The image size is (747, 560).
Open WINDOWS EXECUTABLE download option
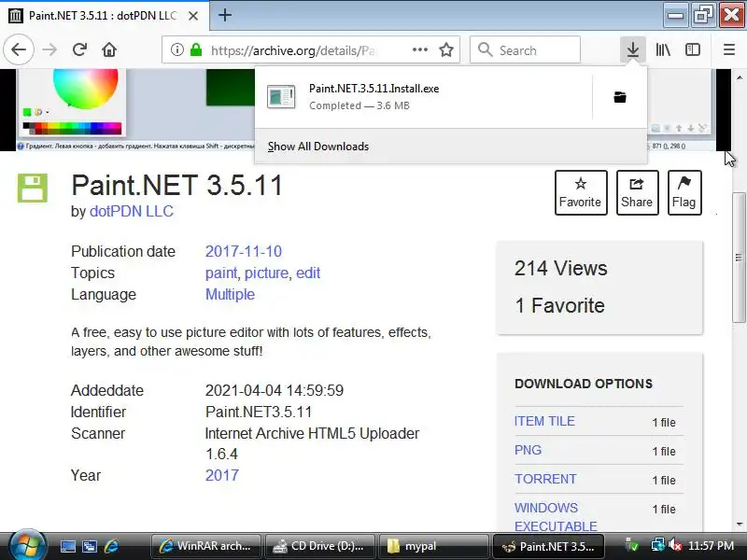pyautogui.click(x=556, y=517)
